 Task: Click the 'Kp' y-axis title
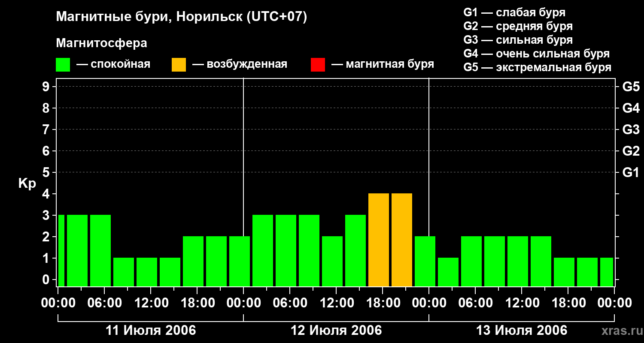(x=27, y=184)
